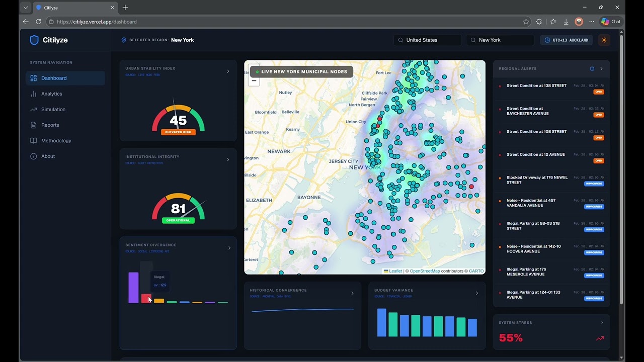Open the Street Condition at BAYCHESTER AVENUE alert
This screenshot has width=644, height=362.
click(x=551, y=112)
